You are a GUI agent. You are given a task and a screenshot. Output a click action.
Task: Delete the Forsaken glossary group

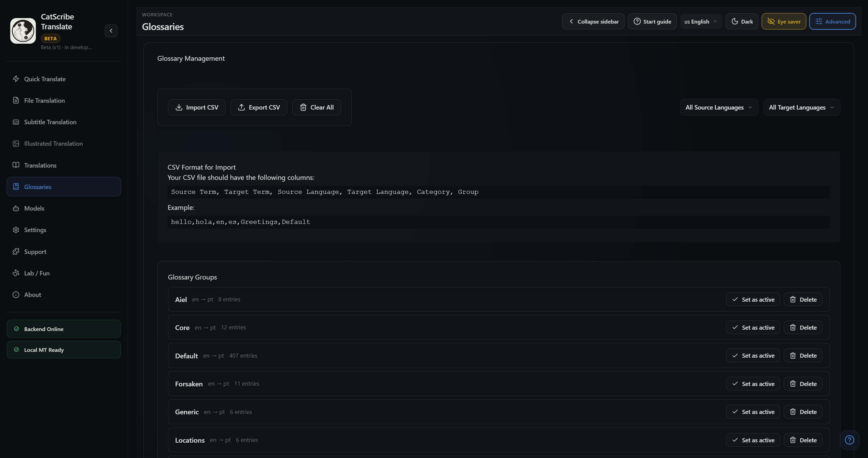coord(803,384)
